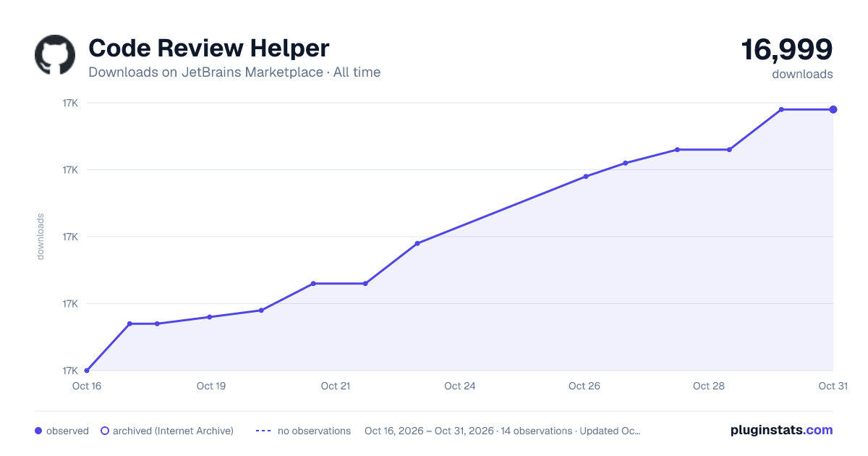Click the Oct 24 axis label

coord(460,386)
